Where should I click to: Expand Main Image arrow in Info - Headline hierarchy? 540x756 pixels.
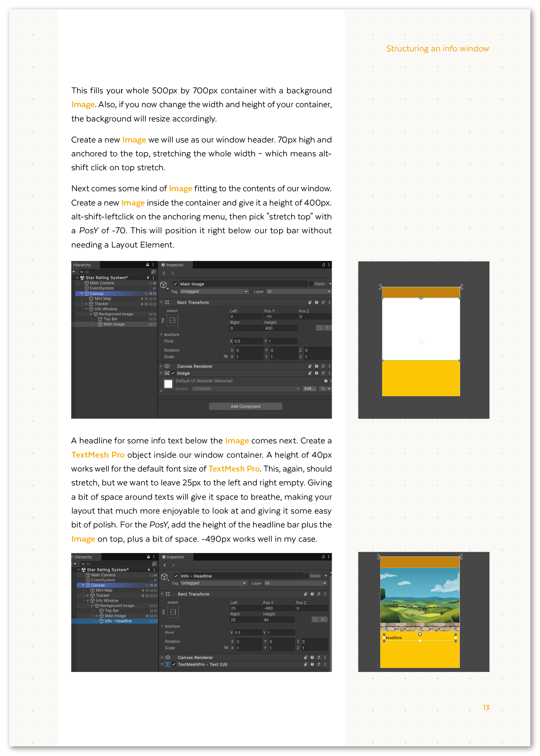click(x=97, y=616)
